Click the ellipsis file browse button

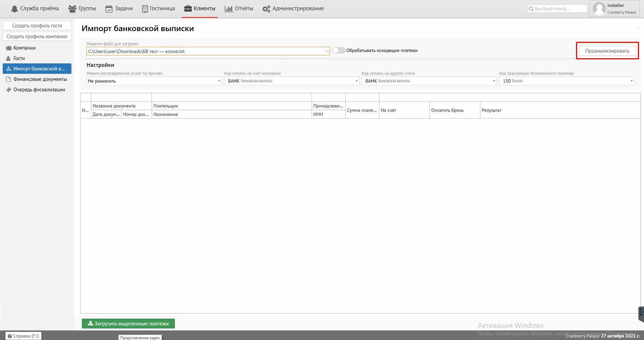click(327, 51)
